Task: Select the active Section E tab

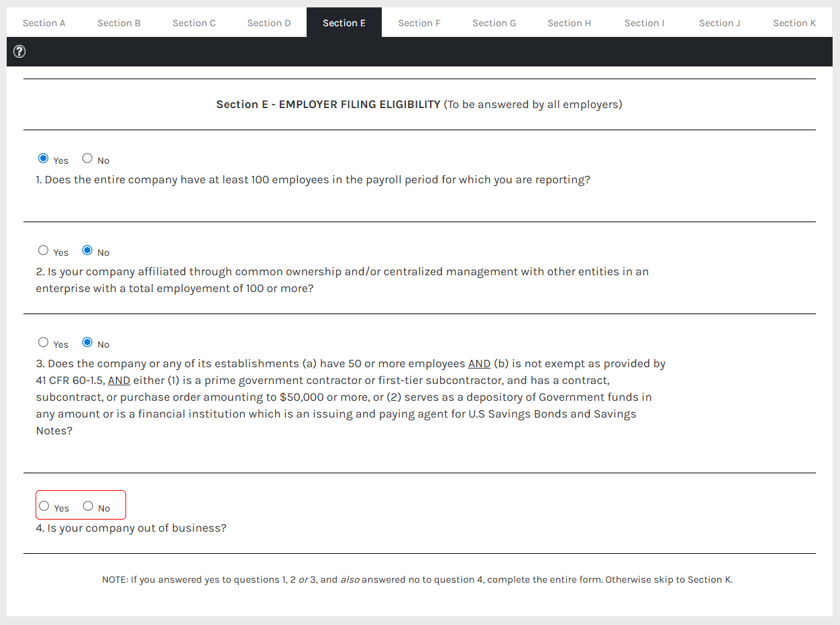Action: pyautogui.click(x=344, y=23)
